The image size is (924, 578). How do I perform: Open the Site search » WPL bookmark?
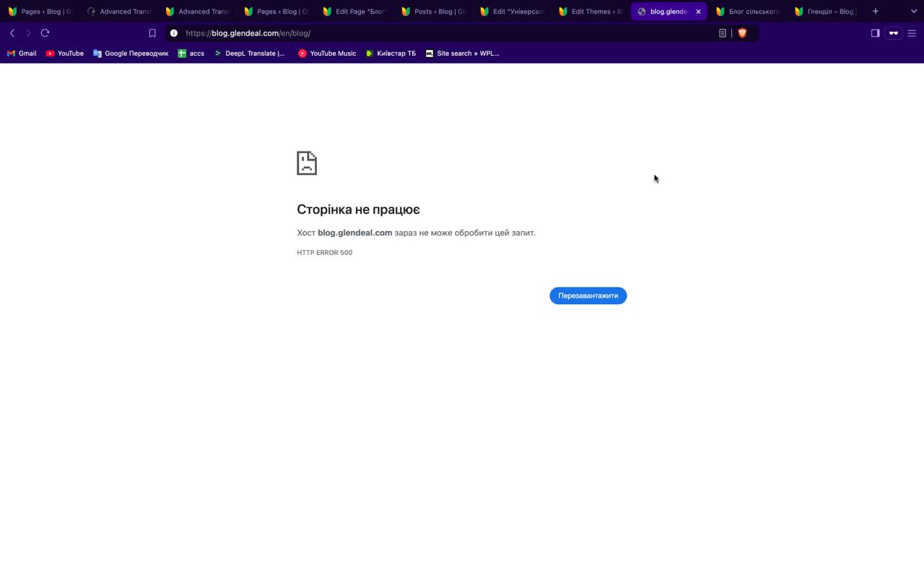coord(462,53)
